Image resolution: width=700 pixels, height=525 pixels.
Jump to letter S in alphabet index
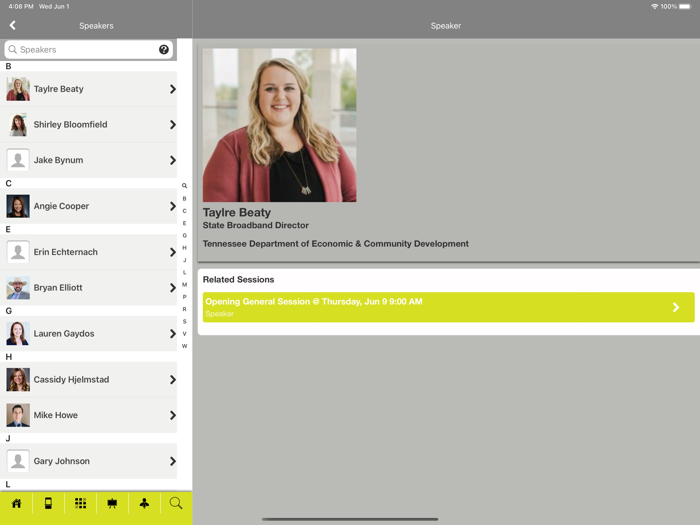(184, 321)
